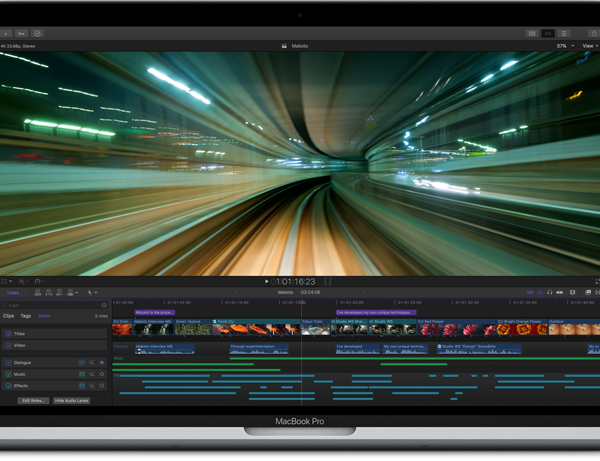Screen dimensions: 600x461
Task: Switch to the Clips tab
Action: point(9,316)
